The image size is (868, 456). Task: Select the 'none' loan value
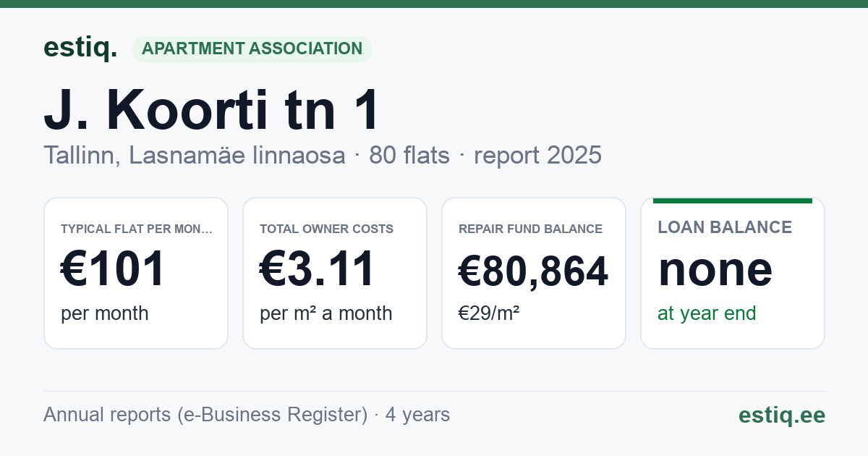715,269
